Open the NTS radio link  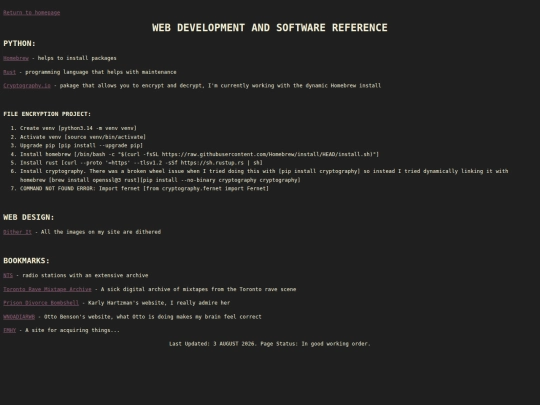[8, 276]
